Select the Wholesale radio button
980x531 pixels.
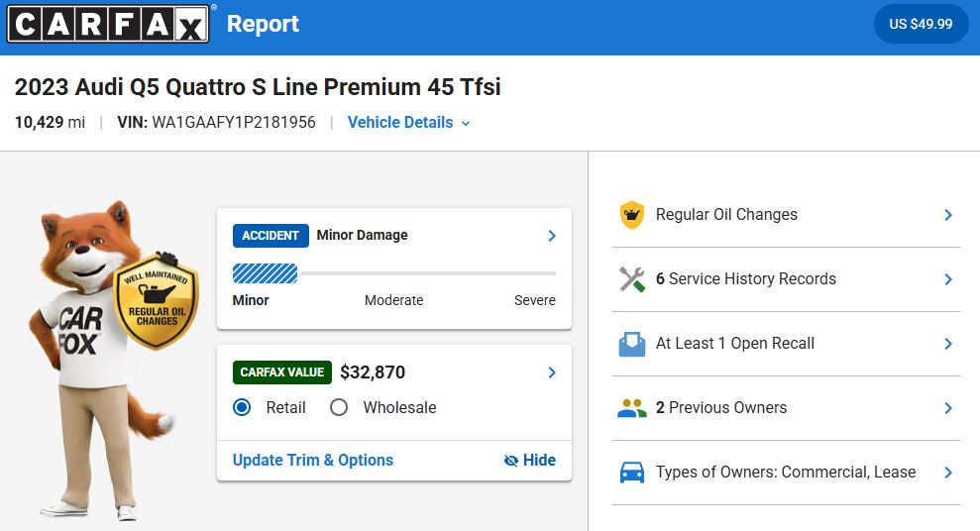click(x=339, y=407)
